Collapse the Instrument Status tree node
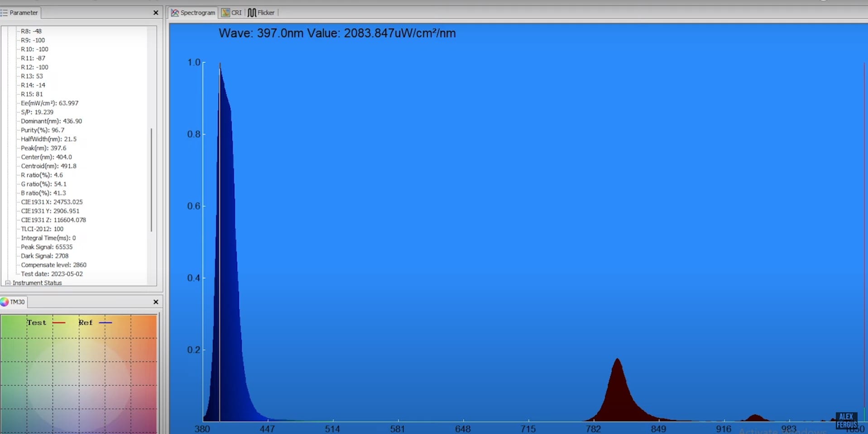Screen dimensions: 868x434 8,283
